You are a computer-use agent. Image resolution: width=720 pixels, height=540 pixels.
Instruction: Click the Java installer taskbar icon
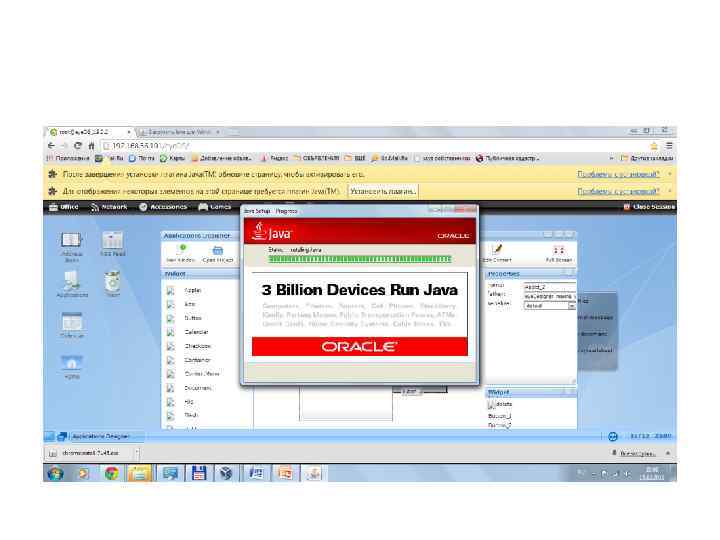coord(314,473)
